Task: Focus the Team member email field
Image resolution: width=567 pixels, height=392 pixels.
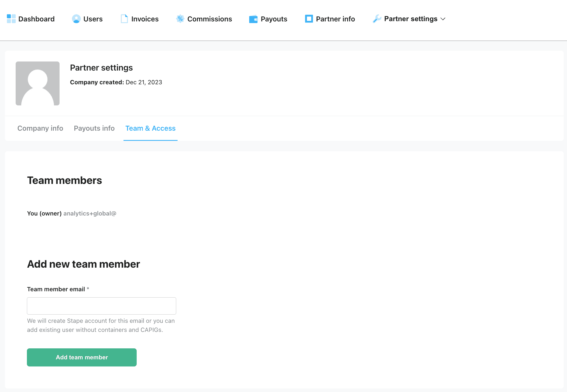Action: [x=102, y=306]
